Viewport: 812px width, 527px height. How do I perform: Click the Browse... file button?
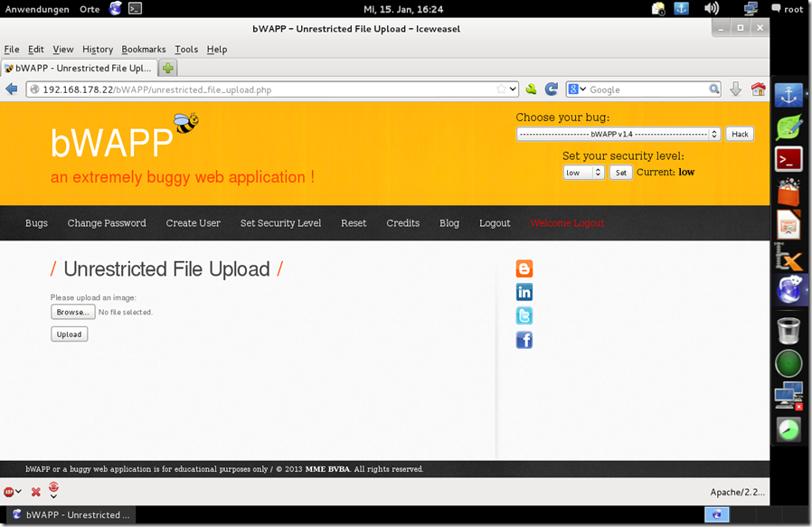coord(73,312)
